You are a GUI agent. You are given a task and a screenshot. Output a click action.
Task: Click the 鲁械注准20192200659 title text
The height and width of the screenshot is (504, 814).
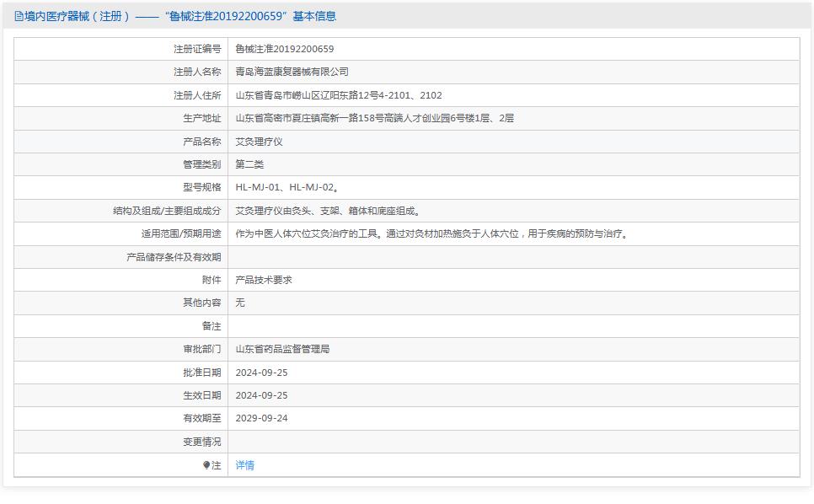pos(214,15)
